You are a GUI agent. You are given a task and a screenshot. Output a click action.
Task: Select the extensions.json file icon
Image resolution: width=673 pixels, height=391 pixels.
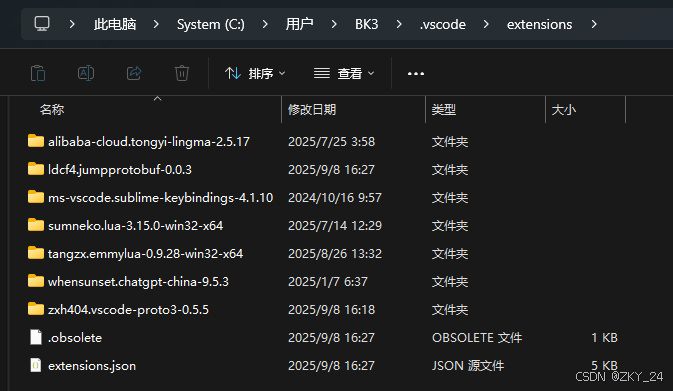click(x=36, y=365)
